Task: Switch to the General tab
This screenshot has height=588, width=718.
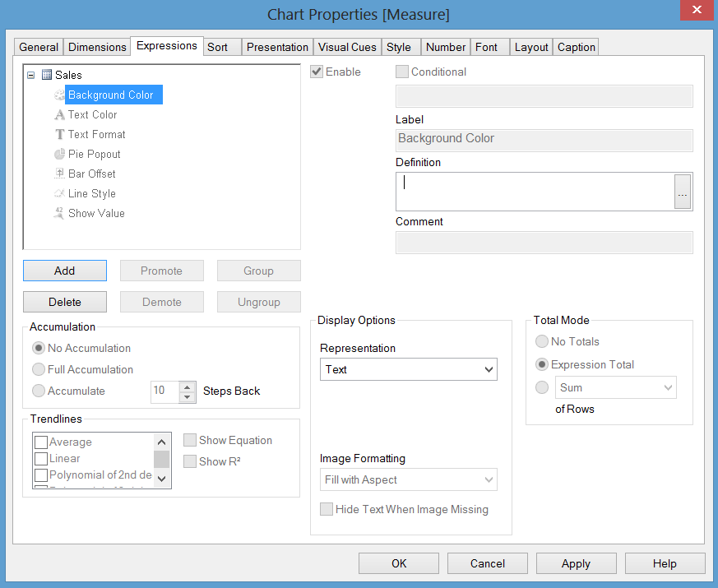Action: coord(39,47)
